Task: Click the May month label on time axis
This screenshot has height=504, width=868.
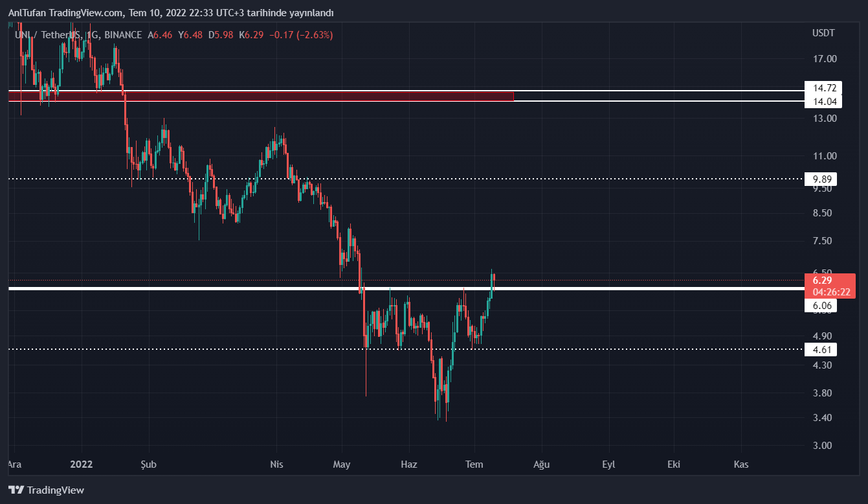Action: coord(341,464)
